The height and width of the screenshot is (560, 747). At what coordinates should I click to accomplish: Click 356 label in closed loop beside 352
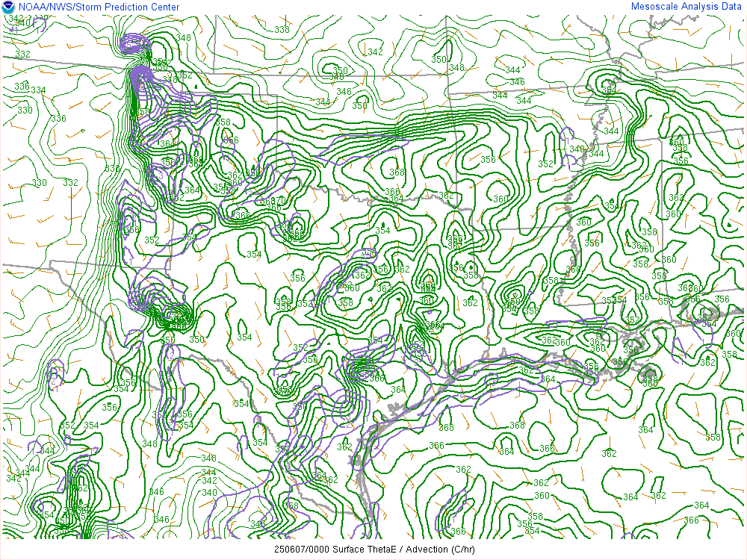point(488,160)
